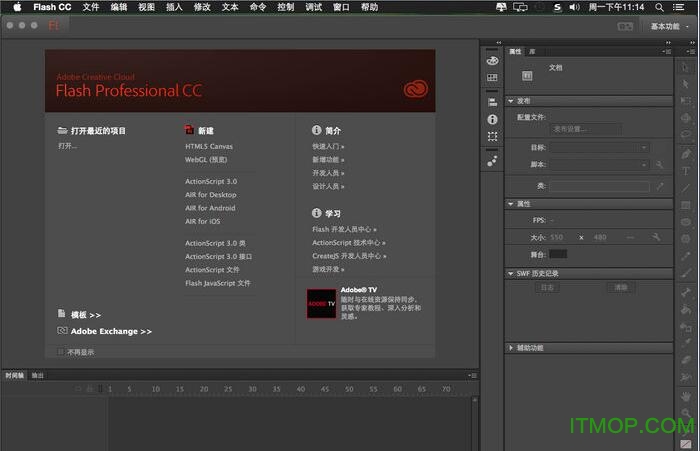Open the 目标 dropdown
700x451 pixels.
(x=599, y=147)
